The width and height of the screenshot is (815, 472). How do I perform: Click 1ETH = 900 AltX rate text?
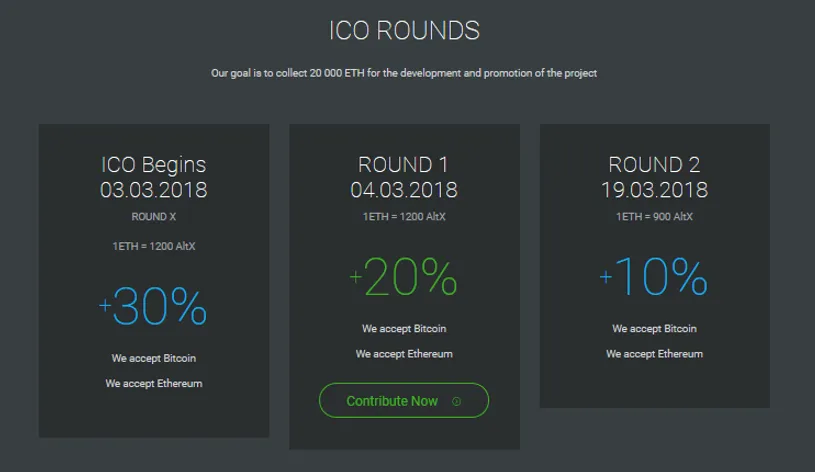pos(654,217)
